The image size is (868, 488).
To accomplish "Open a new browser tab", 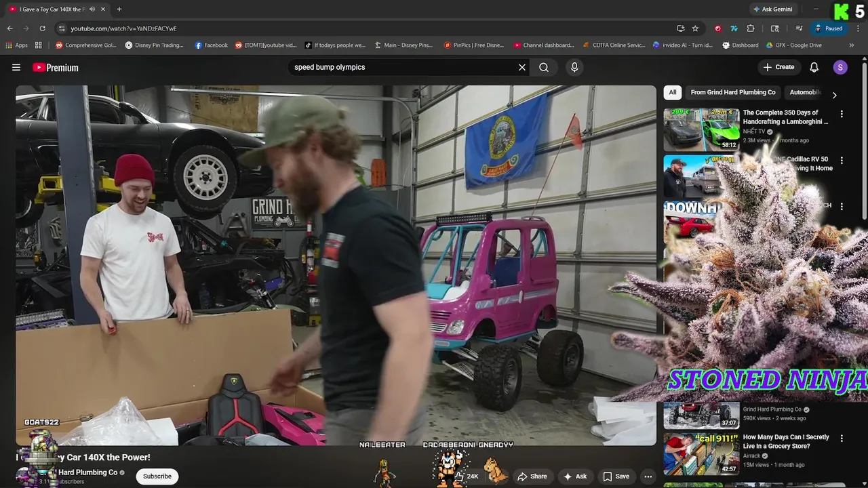I will click(x=119, y=9).
